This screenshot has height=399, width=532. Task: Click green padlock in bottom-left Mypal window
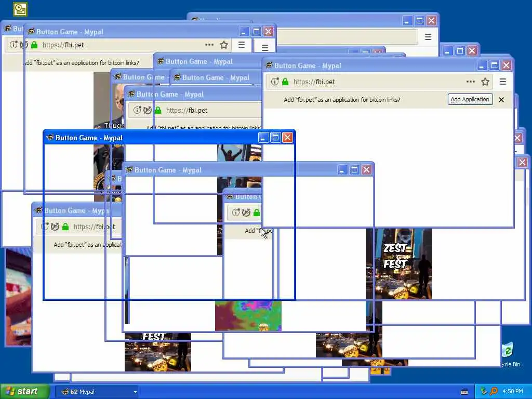click(65, 227)
